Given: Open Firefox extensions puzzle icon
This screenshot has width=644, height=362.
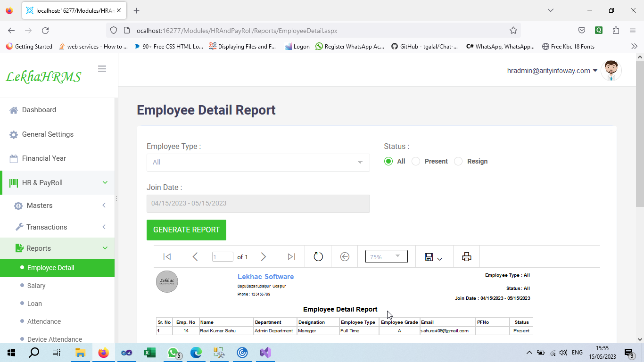Looking at the screenshot, I should coord(616,31).
